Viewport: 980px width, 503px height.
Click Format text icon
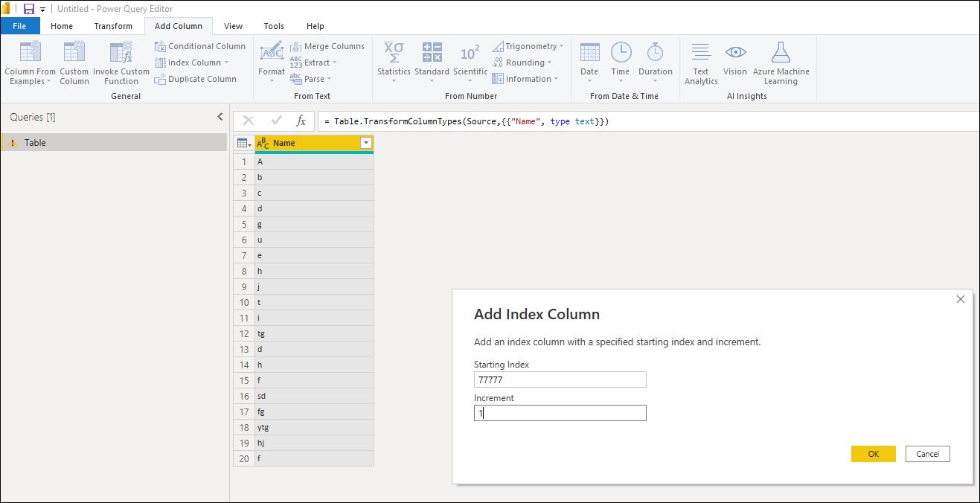point(272,52)
